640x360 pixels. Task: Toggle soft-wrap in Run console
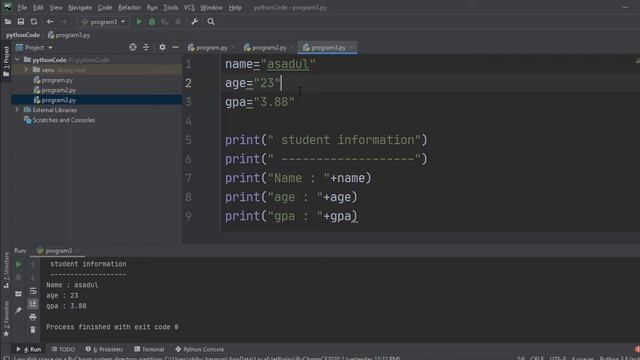pyautogui.click(x=33, y=291)
